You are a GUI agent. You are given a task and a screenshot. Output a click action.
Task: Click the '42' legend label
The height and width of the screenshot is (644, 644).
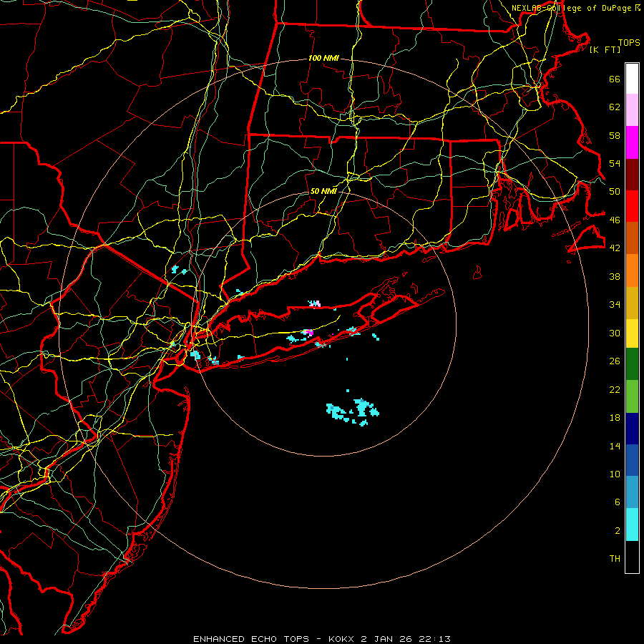point(615,248)
